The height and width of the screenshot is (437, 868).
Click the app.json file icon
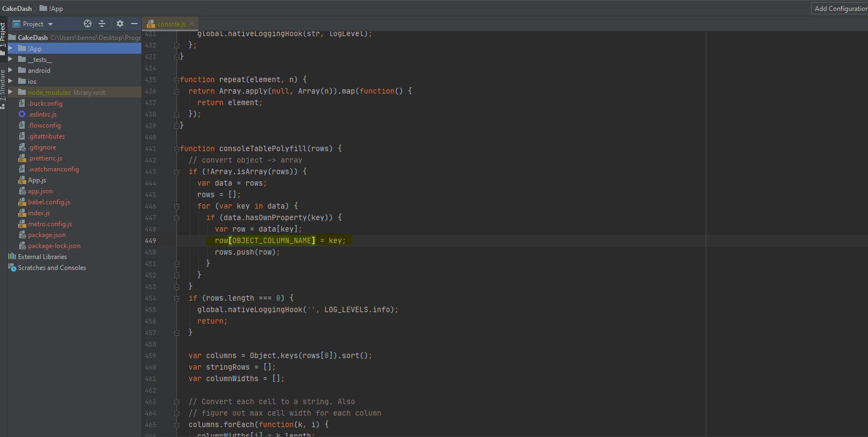(x=22, y=191)
